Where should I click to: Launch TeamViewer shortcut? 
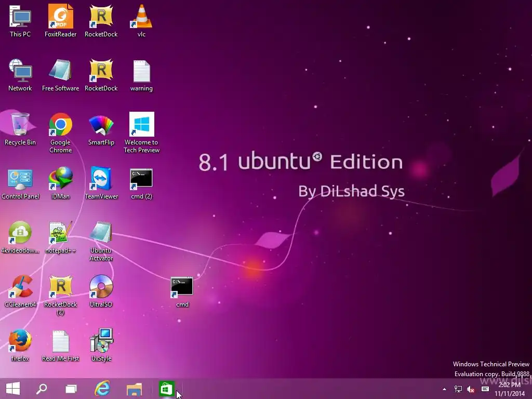pos(101,184)
